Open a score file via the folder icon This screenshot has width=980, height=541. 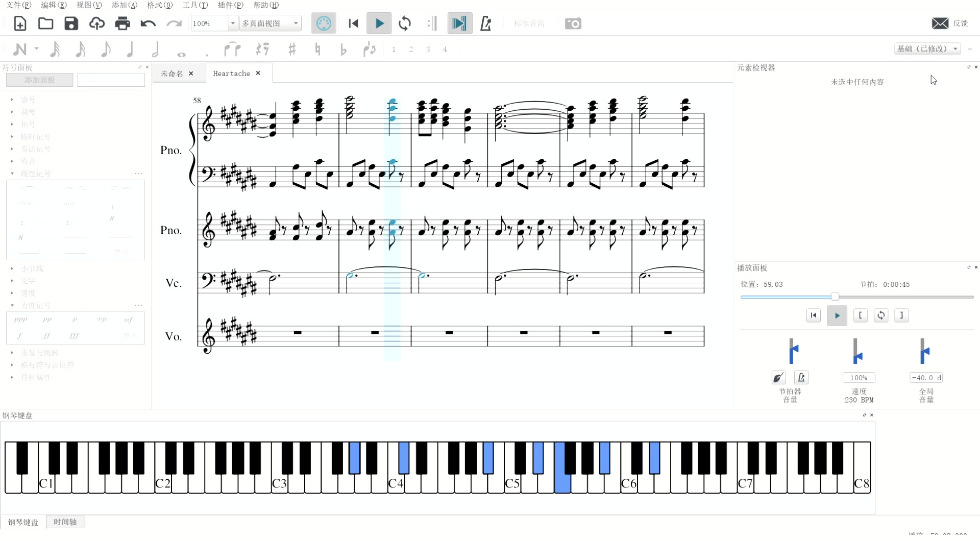pos(45,23)
